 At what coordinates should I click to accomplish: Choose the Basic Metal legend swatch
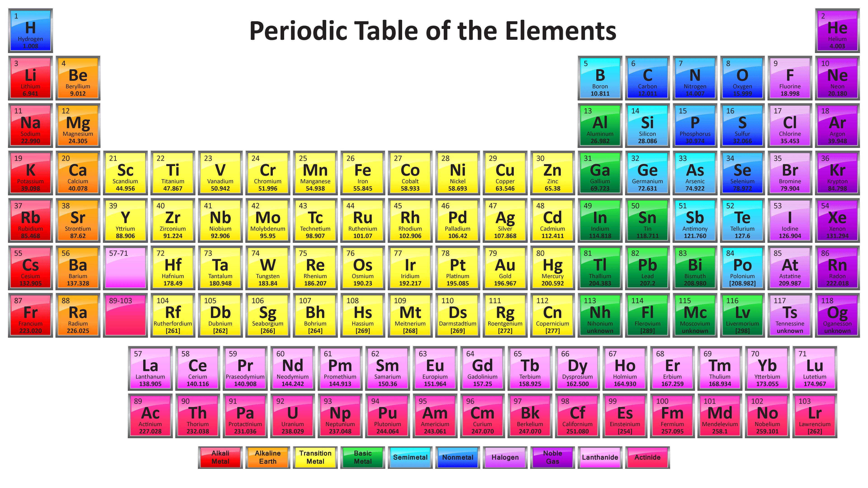pos(363,457)
